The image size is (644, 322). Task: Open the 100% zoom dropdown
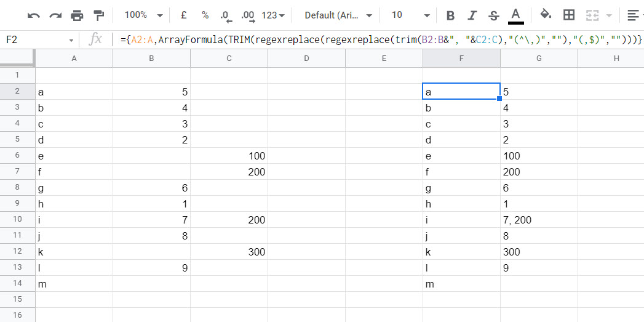point(144,15)
